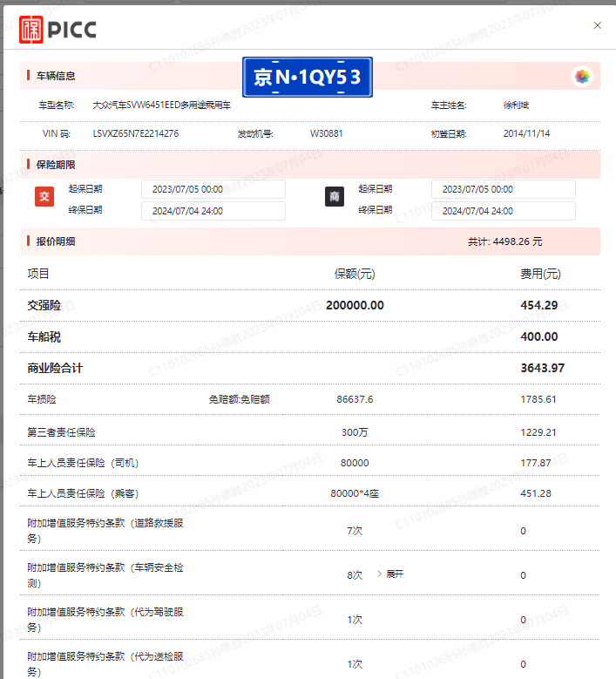Click the PICC logo

click(x=58, y=29)
